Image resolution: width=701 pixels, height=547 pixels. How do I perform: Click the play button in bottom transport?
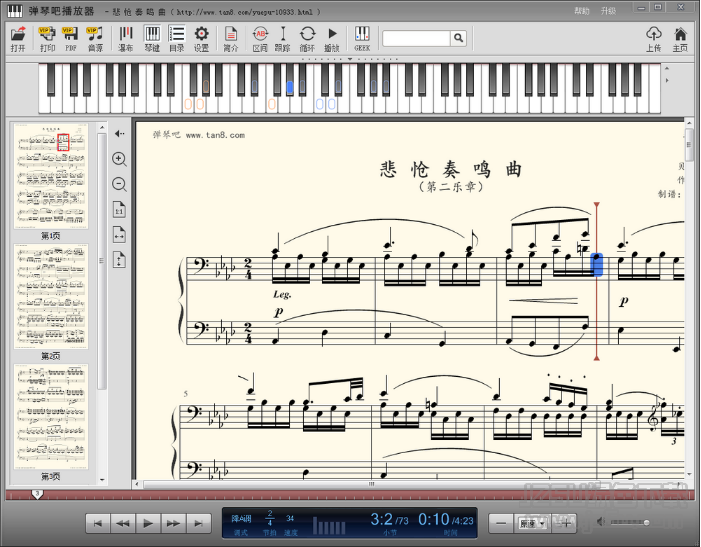pos(148,523)
